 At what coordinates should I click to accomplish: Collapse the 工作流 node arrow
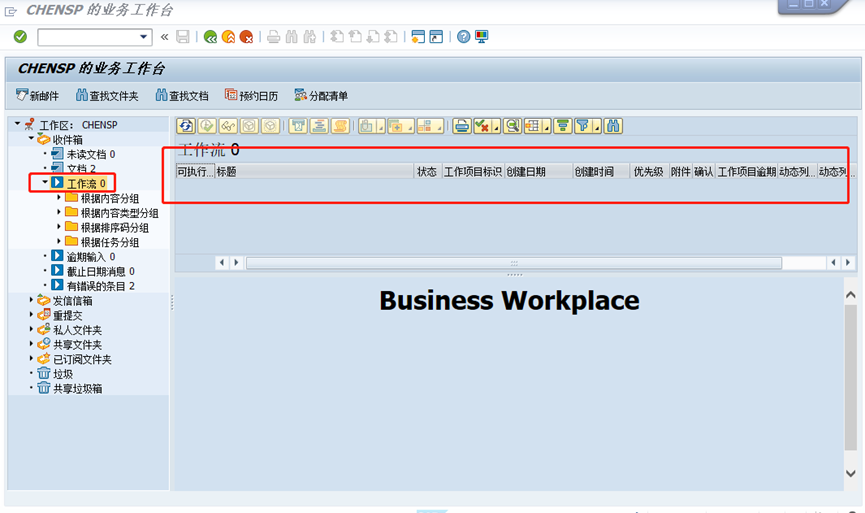click(x=45, y=183)
